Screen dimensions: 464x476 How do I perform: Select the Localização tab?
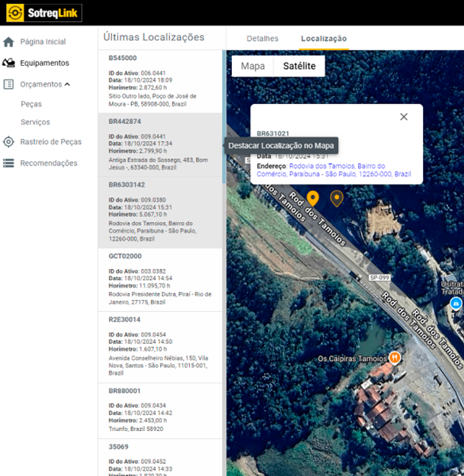[324, 39]
